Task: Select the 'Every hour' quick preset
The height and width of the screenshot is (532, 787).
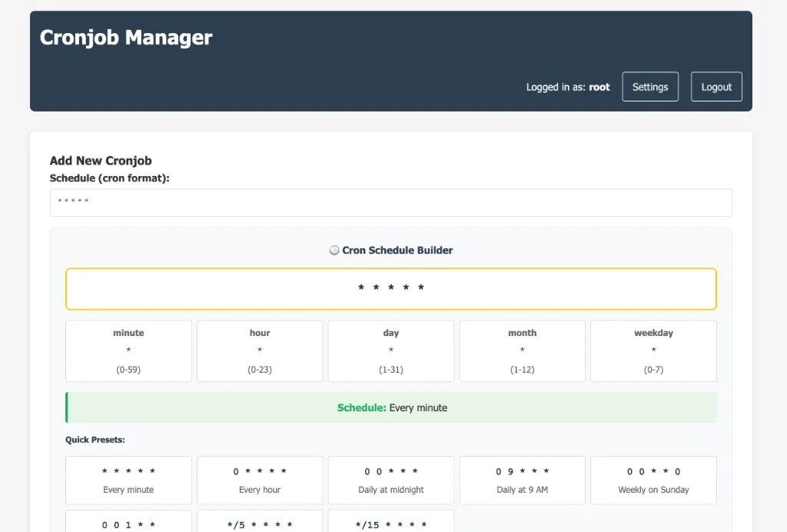Action: [x=259, y=480]
